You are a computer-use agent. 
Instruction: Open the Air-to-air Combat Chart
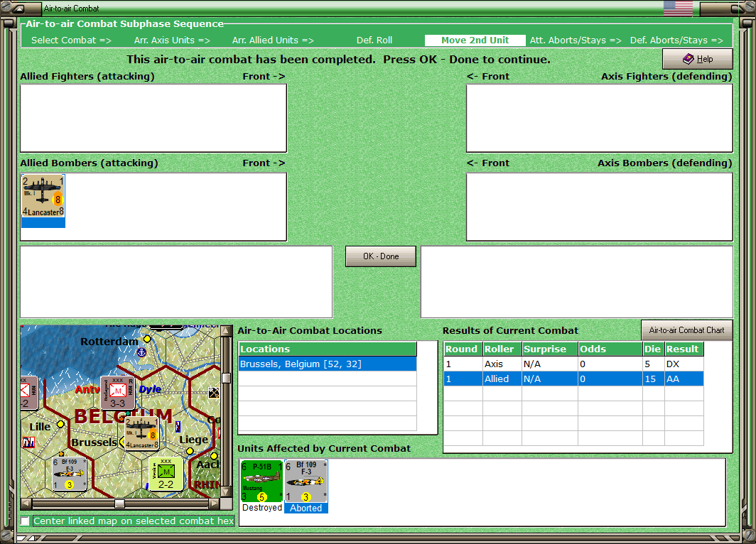(x=686, y=330)
